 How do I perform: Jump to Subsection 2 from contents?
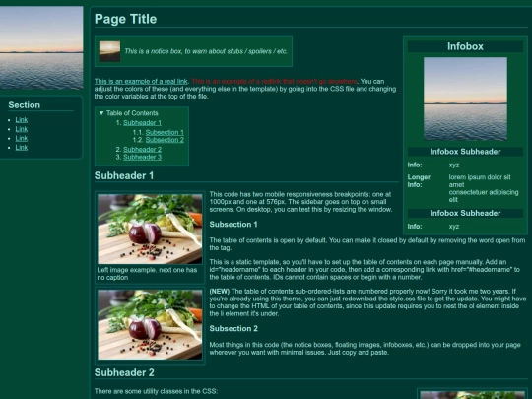[x=165, y=140]
